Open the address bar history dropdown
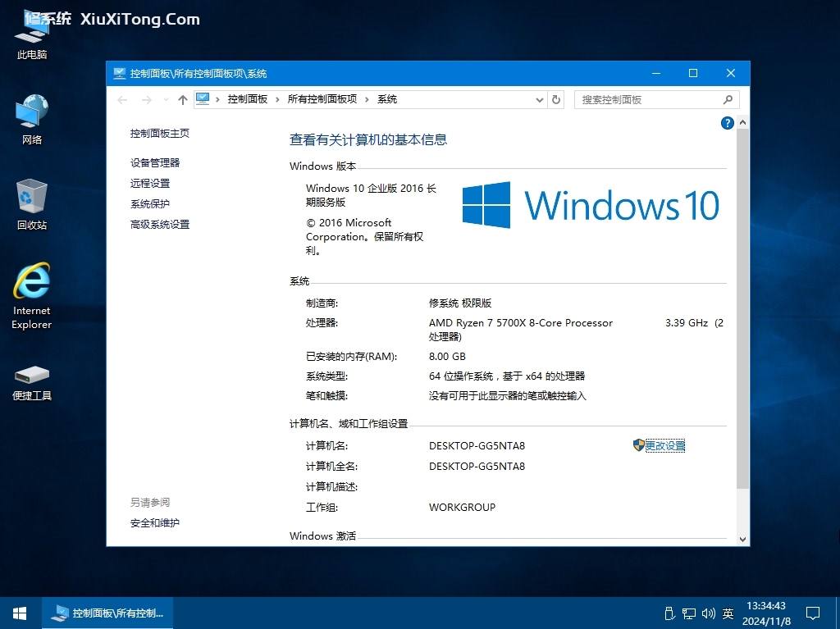The height and width of the screenshot is (629, 840). pos(540,100)
